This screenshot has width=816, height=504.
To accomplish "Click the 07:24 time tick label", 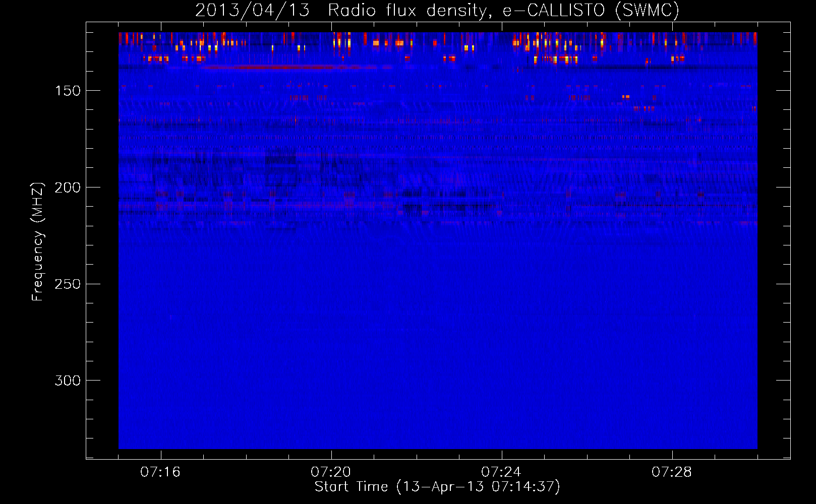I will click(x=501, y=472).
